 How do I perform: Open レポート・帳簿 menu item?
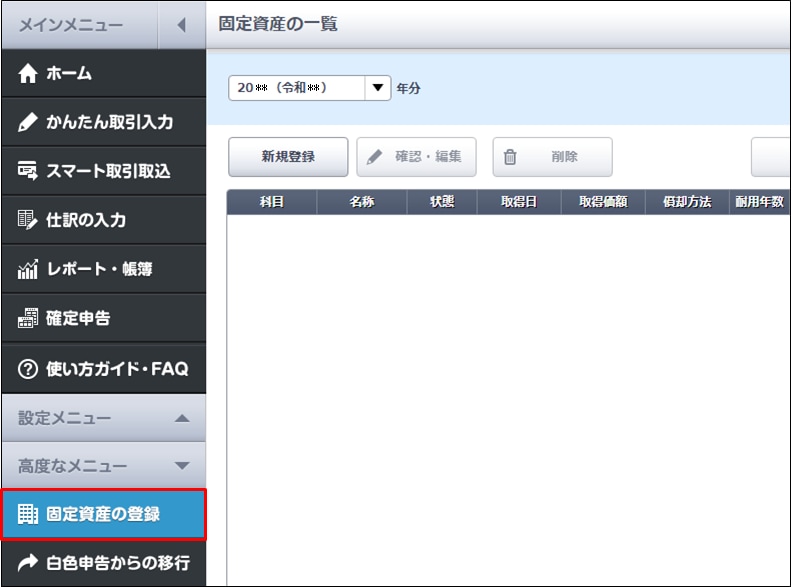pos(103,269)
